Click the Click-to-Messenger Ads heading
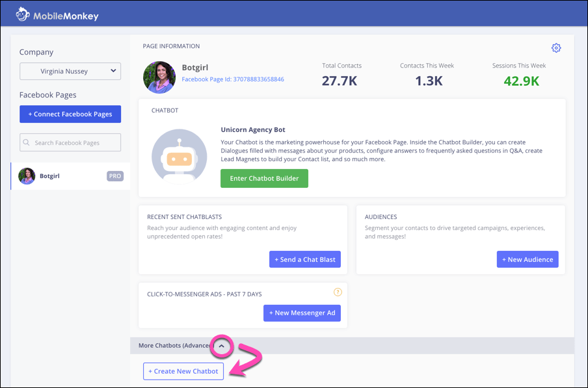This screenshot has height=388, width=588. pos(204,294)
